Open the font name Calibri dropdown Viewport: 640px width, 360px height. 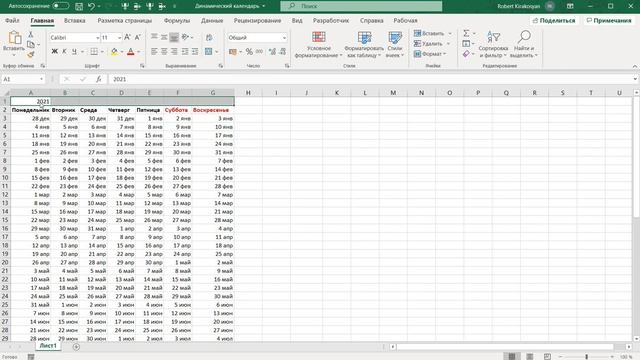tap(98, 38)
